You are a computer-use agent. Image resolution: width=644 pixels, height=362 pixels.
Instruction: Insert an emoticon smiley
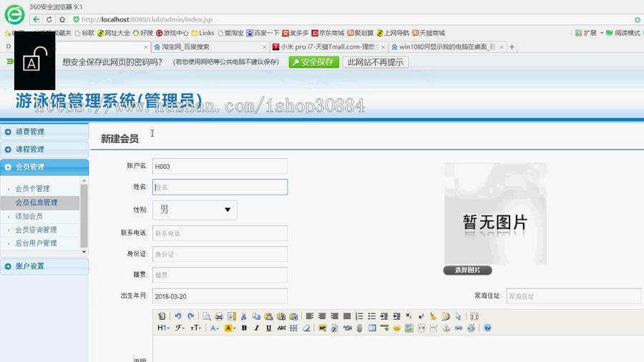(x=396, y=328)
